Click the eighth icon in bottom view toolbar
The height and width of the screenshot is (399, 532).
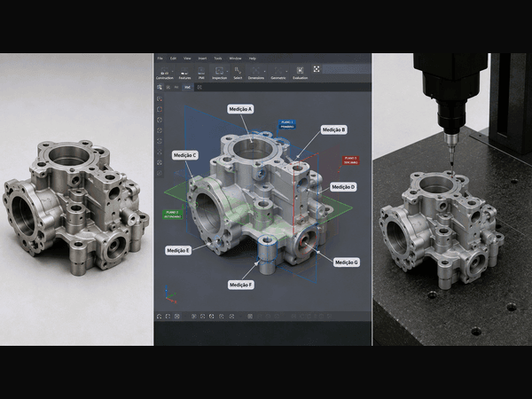pyautogui.click(x=231, y=317)
